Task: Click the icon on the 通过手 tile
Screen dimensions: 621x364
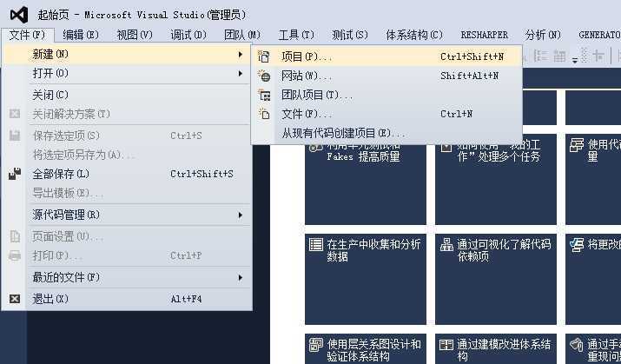Action: [x=577, y=344]
